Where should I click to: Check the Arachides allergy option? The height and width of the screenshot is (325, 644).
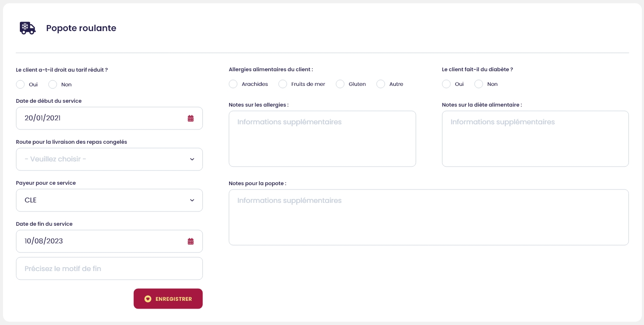tap(233, 84)
